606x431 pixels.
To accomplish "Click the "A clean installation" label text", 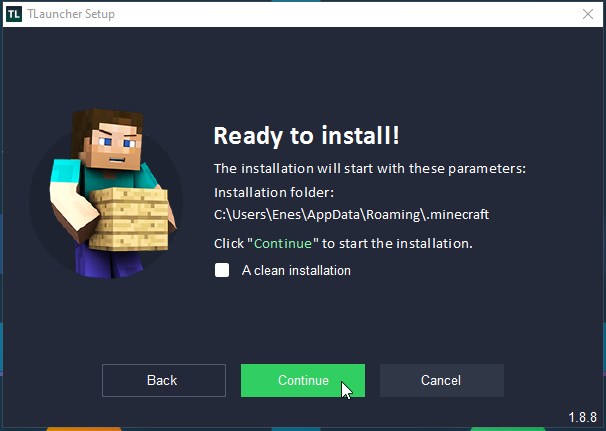I will click(296, 270).
